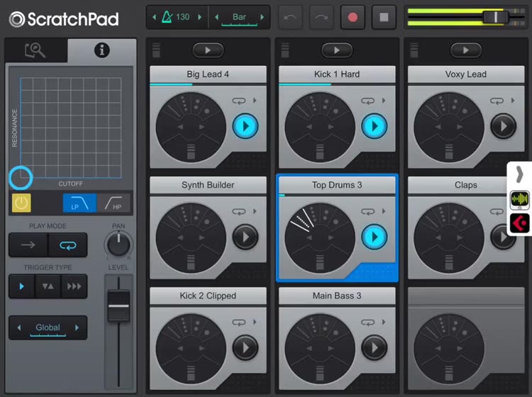Expand arrow on Synth Builder pad
The height and width of the screenshot is (397, 532).
255,211
